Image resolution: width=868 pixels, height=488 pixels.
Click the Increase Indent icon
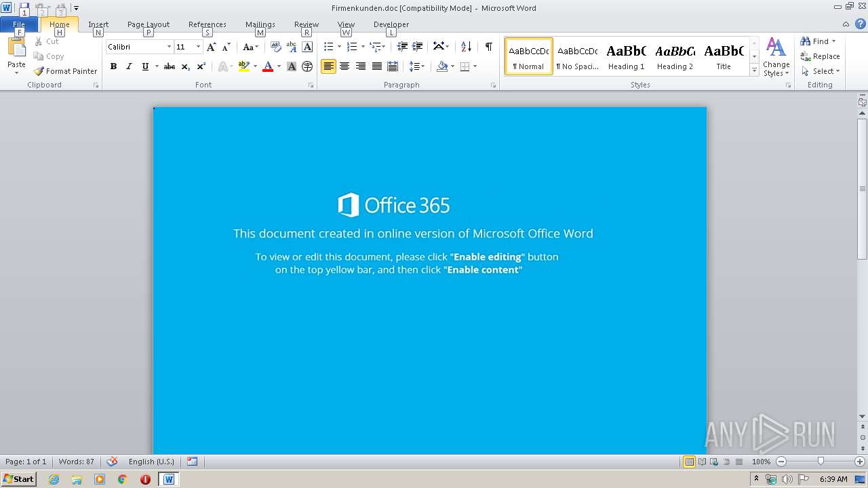pos(418,47)
